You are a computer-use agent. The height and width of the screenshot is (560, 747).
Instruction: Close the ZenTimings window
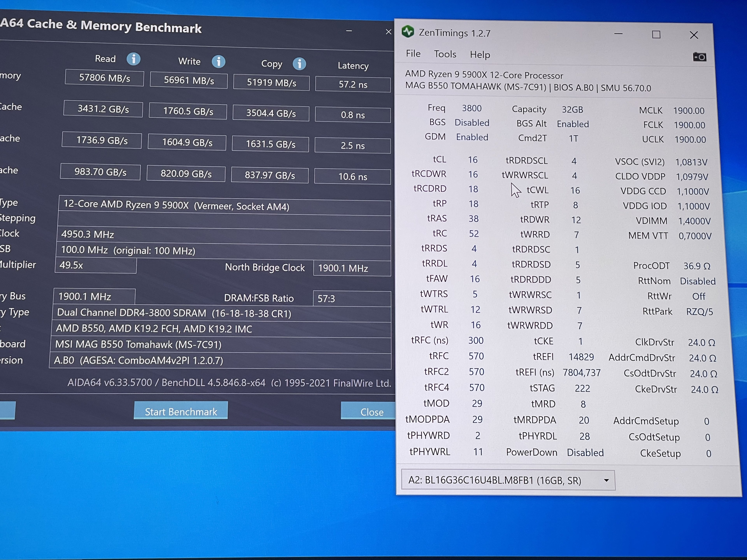(694, 35)
